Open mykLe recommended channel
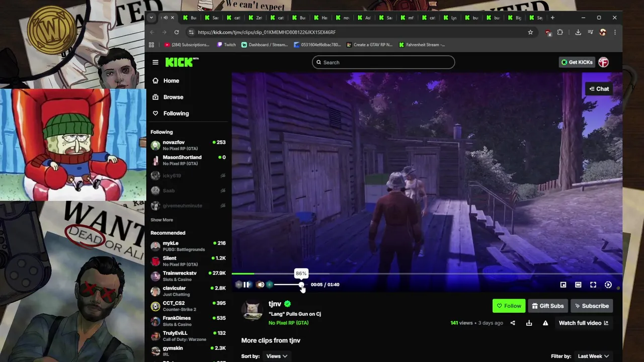The width and height of the screenshot is (644, 362). point(188,246)
